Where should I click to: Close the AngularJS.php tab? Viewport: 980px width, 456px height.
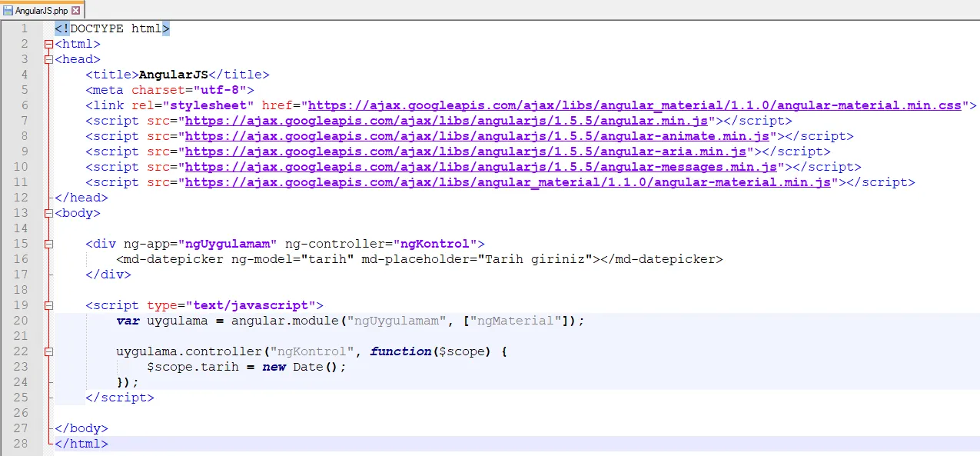point(75,11)
